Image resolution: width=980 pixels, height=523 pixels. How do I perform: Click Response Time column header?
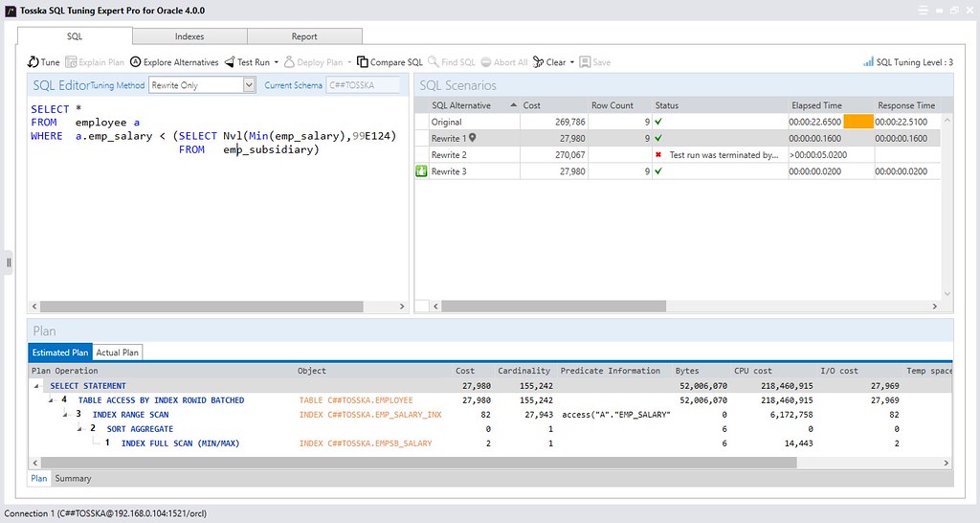[x=906, y=105]
